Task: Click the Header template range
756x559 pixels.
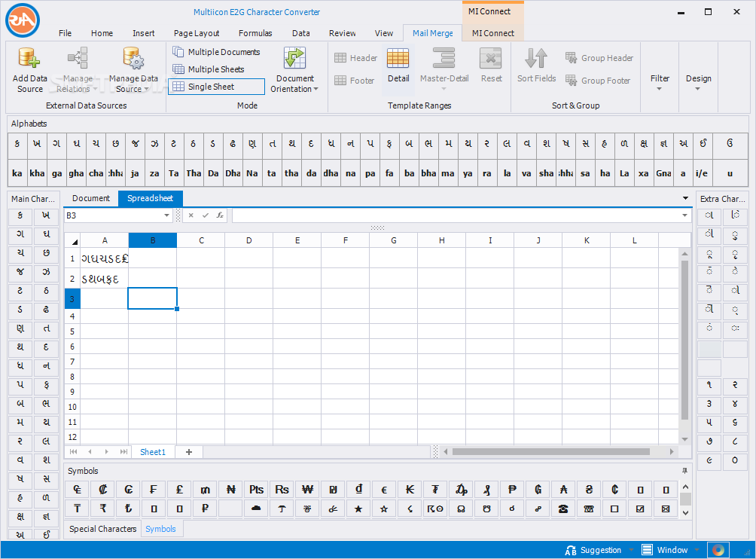Action: (355, 58)
